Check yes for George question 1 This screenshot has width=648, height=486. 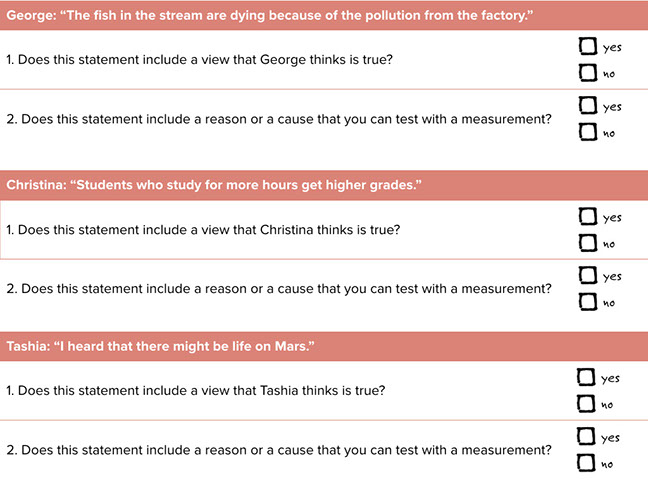click(x=588, y=46)
